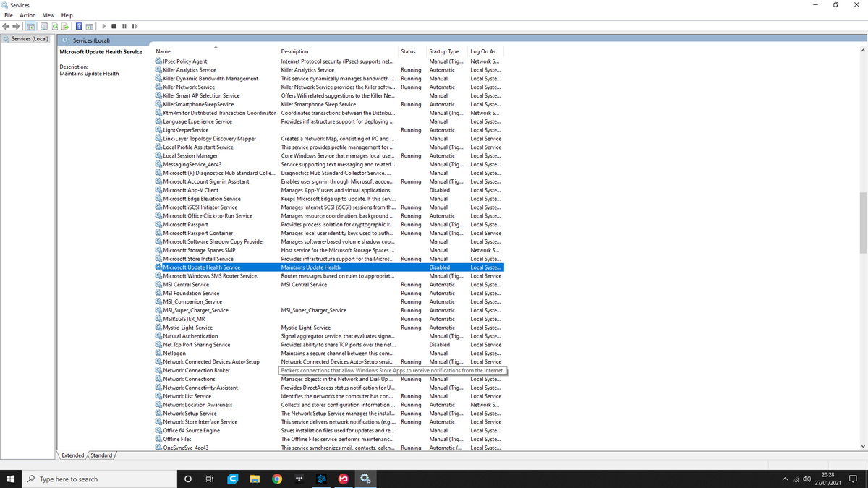Select the Local Session Manager service
Viewport: 868px width, 488px height.
tap(329, 156)
